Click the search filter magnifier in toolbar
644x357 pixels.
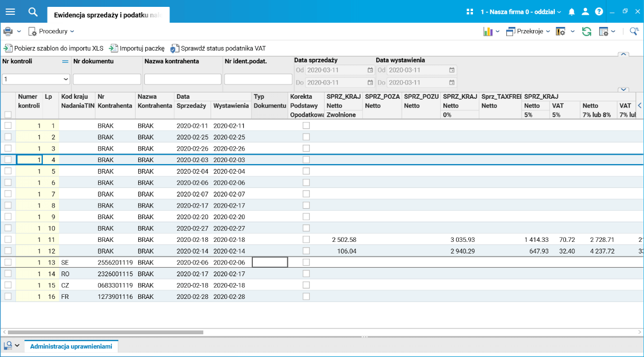pyautogui.click(x=634, y=32)
